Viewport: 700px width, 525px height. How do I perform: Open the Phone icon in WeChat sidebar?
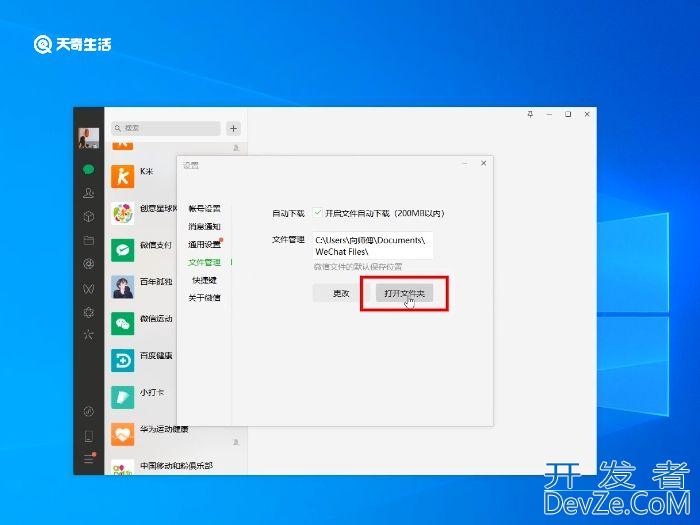click(88, 436)
